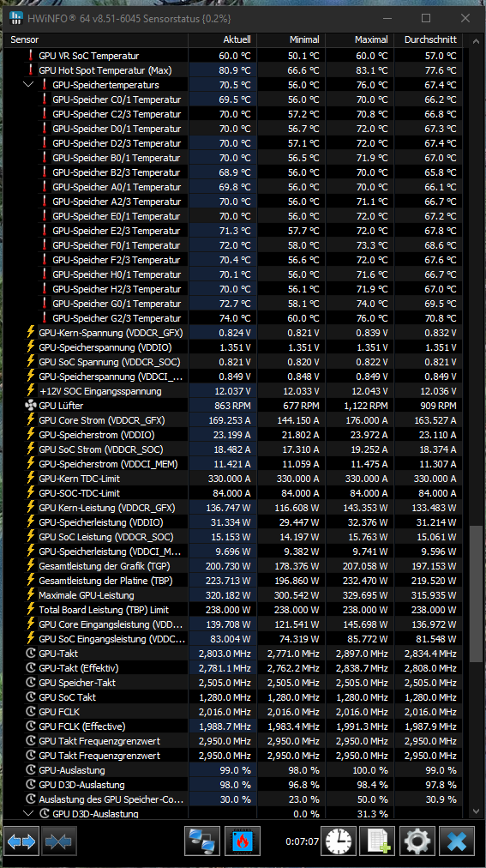This screenshot has width=486, height=868.
Task: Select the Gesamtleistung der Grafik (TGP) row
Action: [233, 566]
